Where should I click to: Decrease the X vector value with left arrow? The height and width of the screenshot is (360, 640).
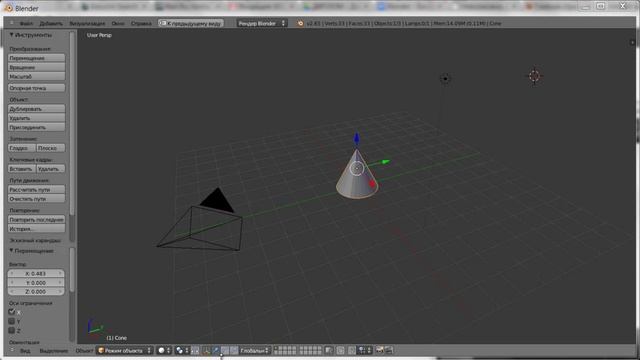pos(12,273)
